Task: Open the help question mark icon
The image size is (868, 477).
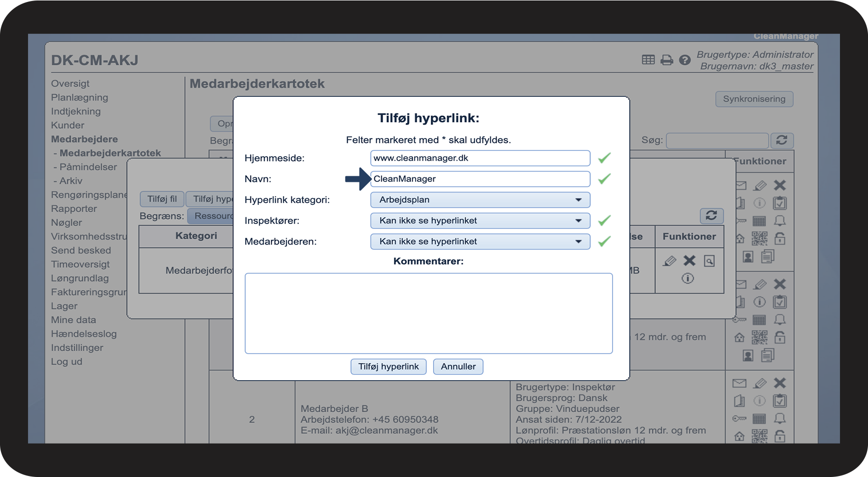Action: click(x=685, y=60)
